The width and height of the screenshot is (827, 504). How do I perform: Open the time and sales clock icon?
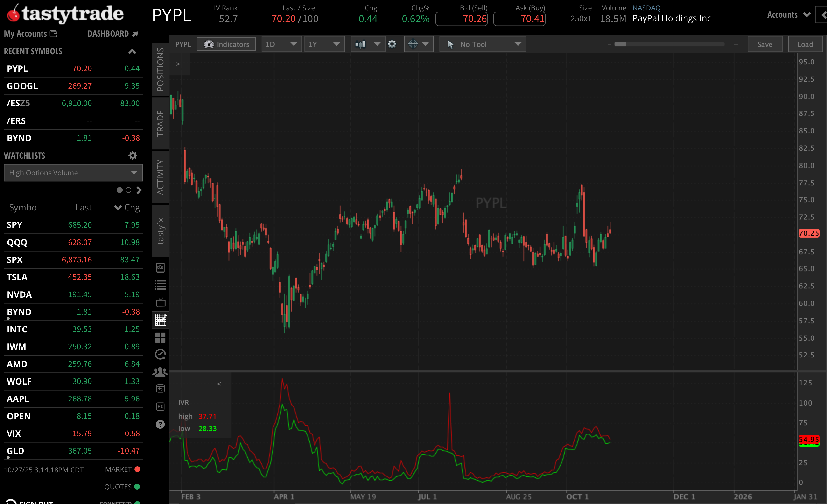coord(160,354)
